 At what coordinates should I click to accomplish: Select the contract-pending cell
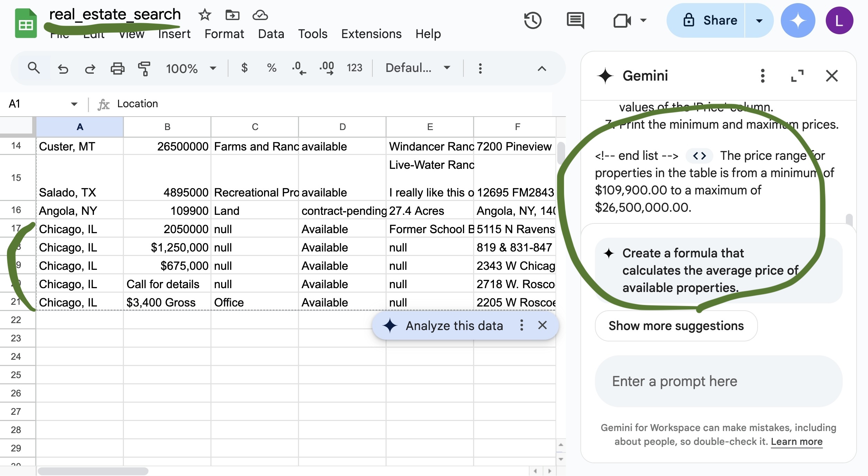[342, 211]
